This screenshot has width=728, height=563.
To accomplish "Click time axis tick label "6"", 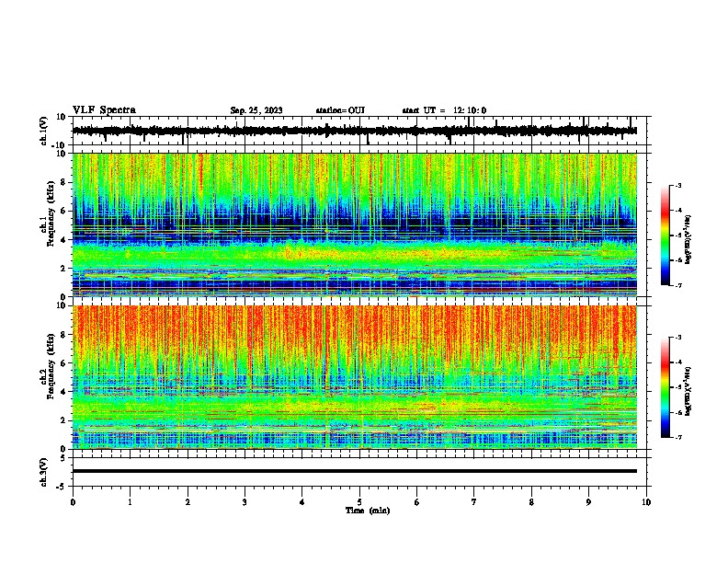I will [x=416, y=502].
